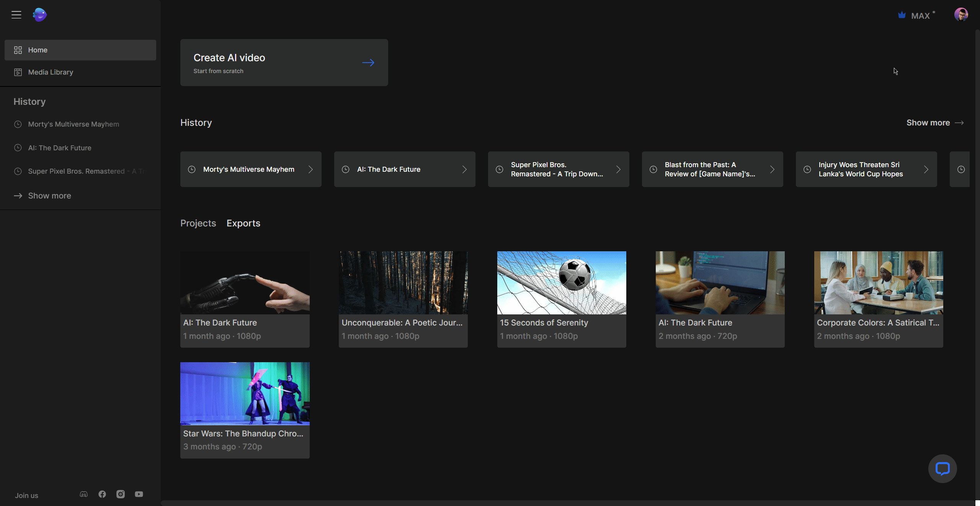
Task: Click Show more in the sidebar history
Action: (50, 196)
